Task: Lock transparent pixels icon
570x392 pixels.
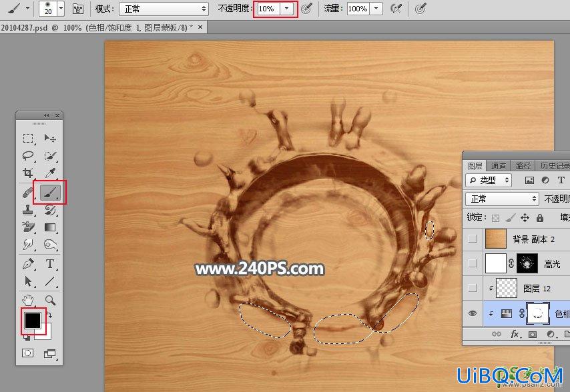Action: click(x=495, y=218)
